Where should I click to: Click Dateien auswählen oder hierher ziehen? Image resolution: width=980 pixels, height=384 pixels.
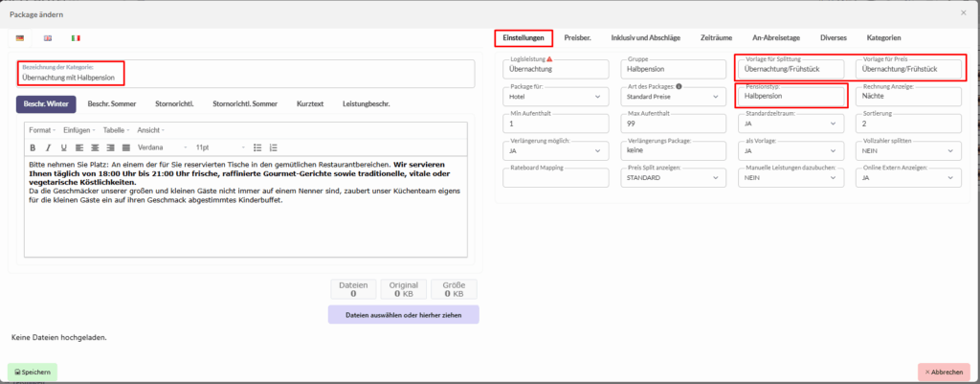point(403,314)
